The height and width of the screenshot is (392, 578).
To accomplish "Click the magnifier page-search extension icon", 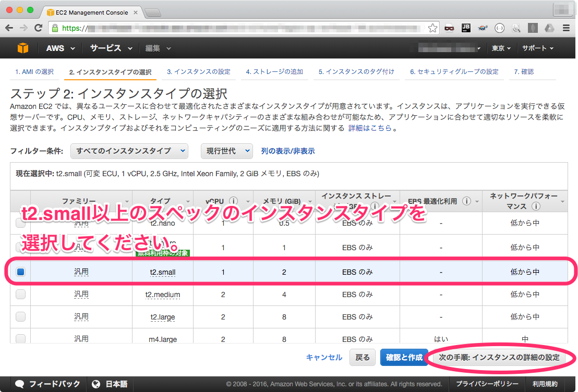I will 516,28.
